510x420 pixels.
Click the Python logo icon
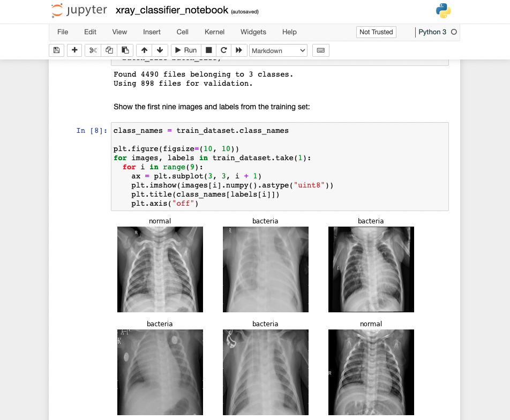pos(444,11)
